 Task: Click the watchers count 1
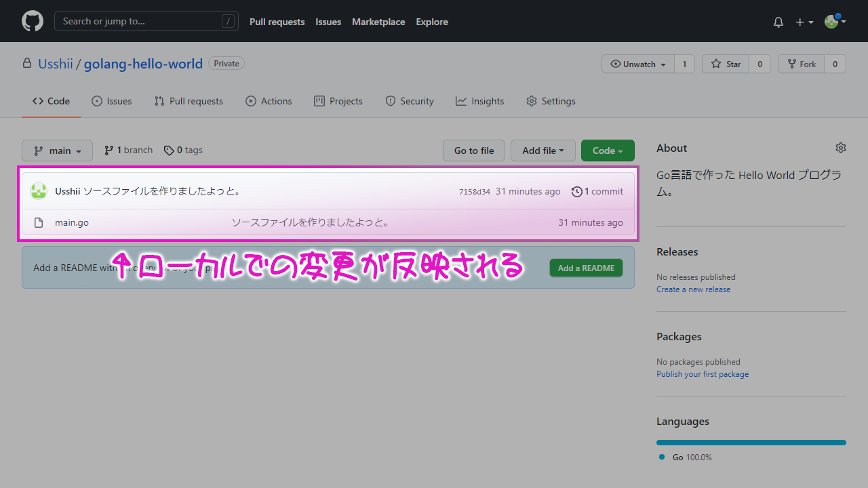[x=684, y=64]
